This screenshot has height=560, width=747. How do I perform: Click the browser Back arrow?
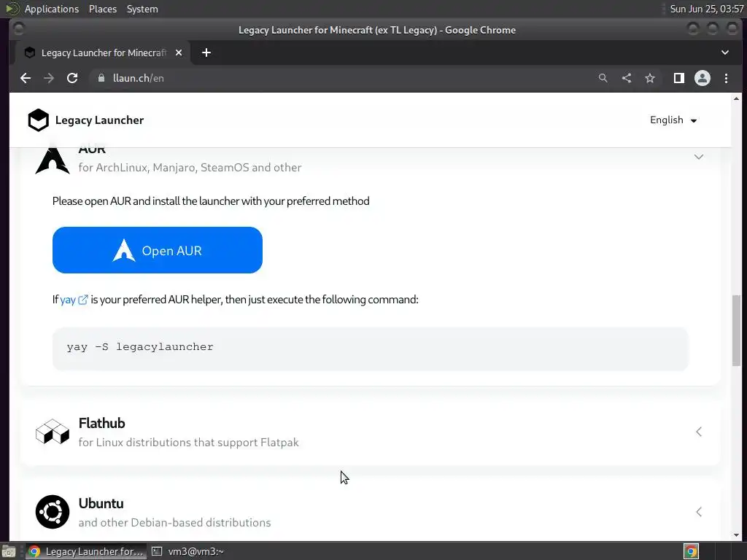[x=26, y=78]
